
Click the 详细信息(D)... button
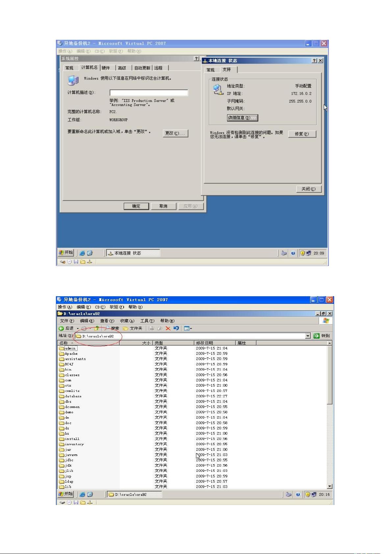(x=242, y=118)
